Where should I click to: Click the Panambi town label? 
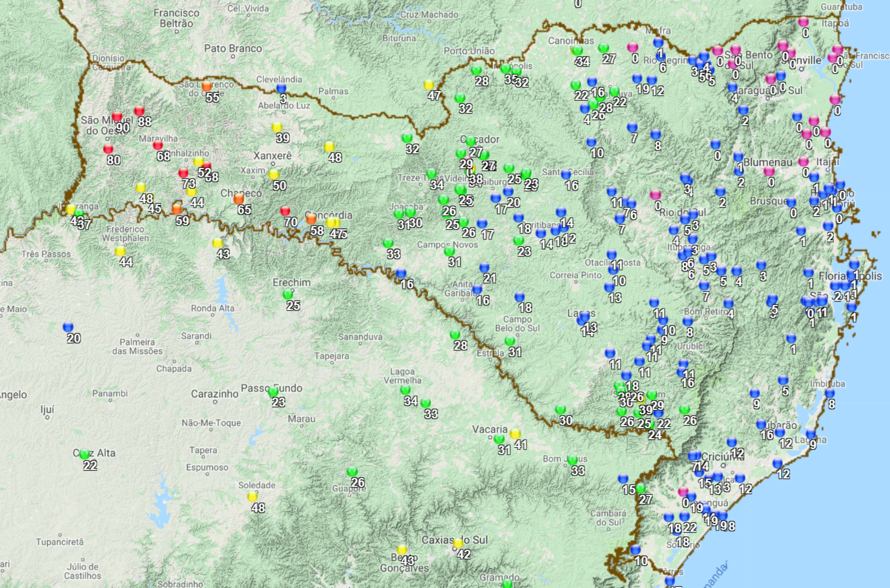(110, 394)
